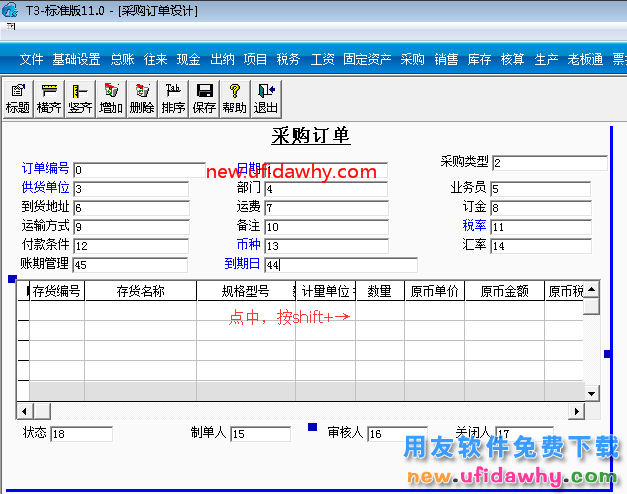Open the 税务 menu

288,59
